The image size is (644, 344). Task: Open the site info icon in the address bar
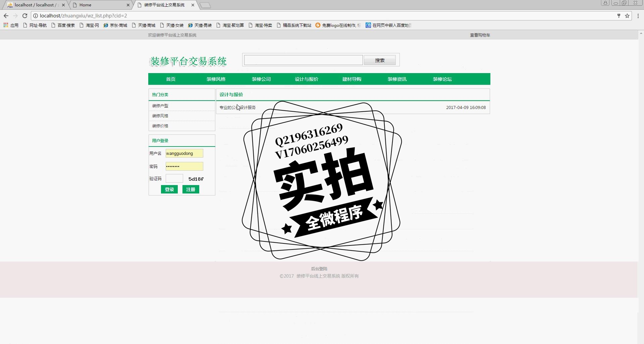click(36, 16)
